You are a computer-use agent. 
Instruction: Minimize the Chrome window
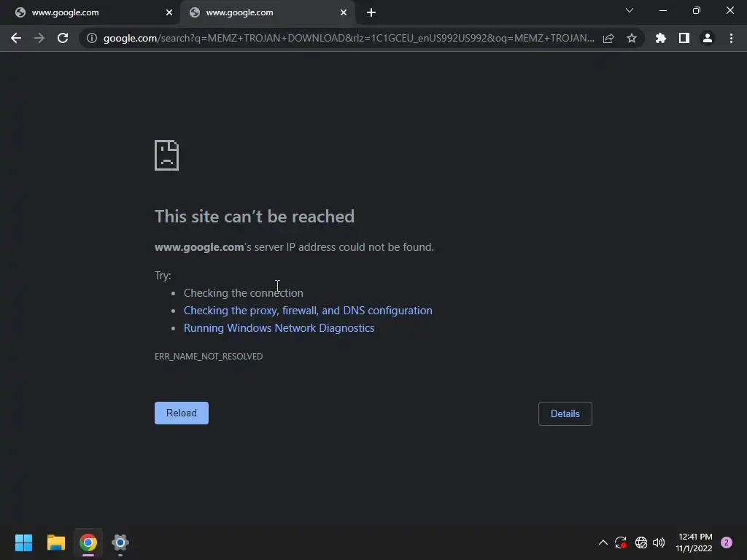(663, 10)
